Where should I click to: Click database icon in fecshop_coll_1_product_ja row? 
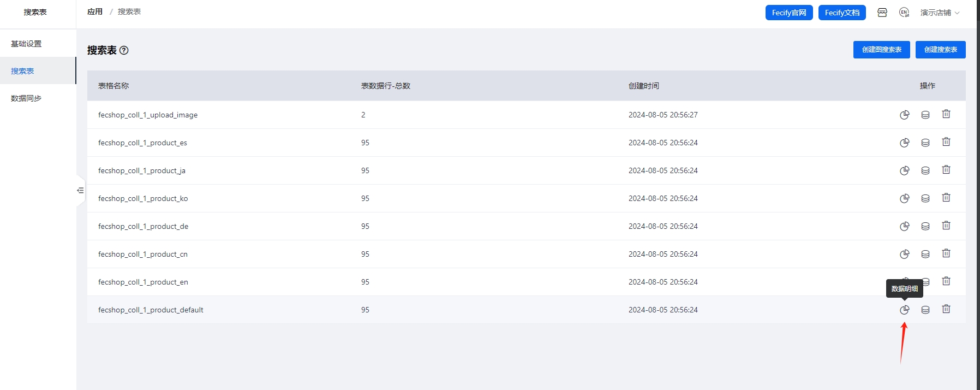[925, 170]
